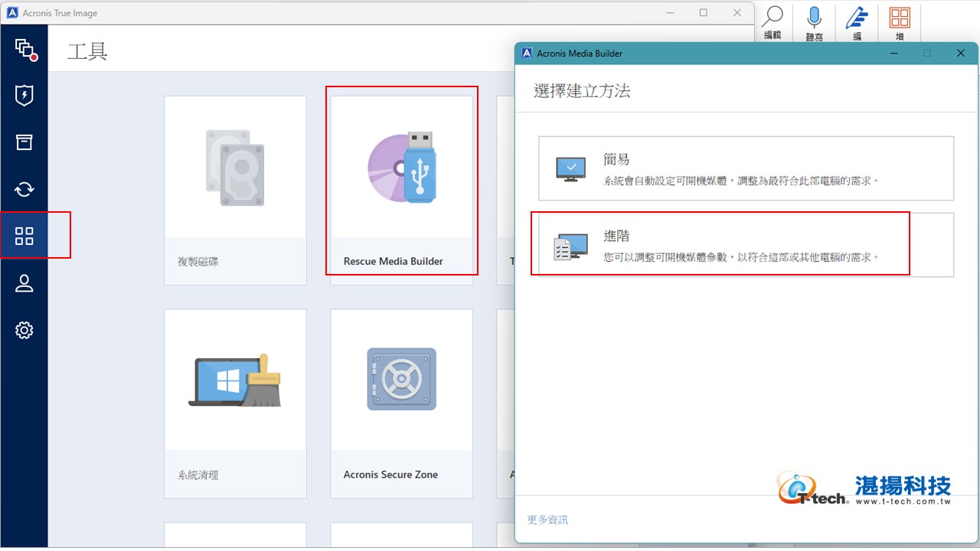This screenshot has width=980, height=551.
Task: Open the Archive section in sidebar
Action: (24, 142)
